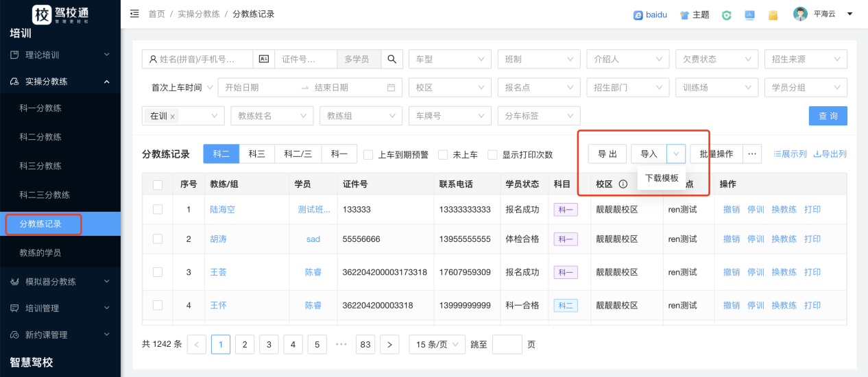Click the 培训管理 sidebar icon
This screenshot has width=868, height=377.
pos(14,308)
